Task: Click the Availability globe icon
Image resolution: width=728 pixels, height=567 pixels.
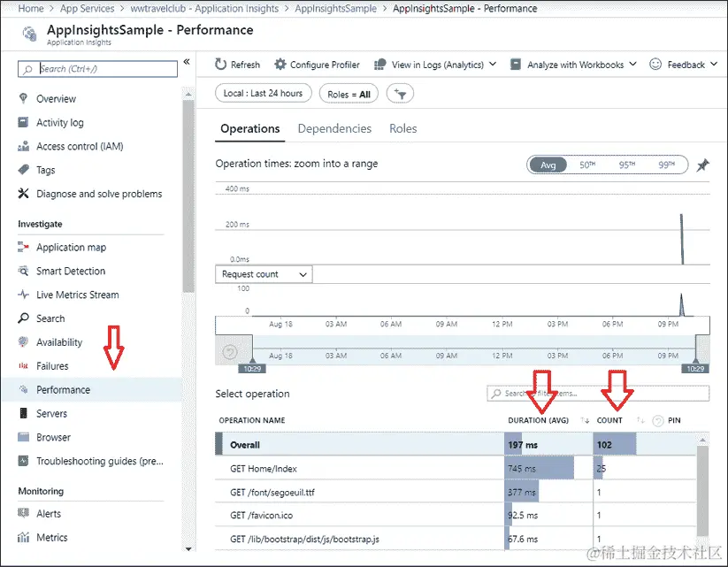Action: [23, 341]
